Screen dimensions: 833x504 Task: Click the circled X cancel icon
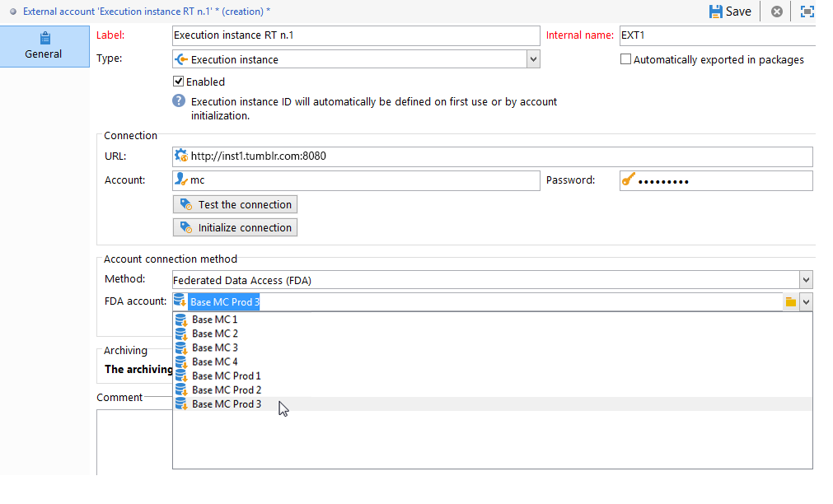pyautogui.click(x=777, y=12)
